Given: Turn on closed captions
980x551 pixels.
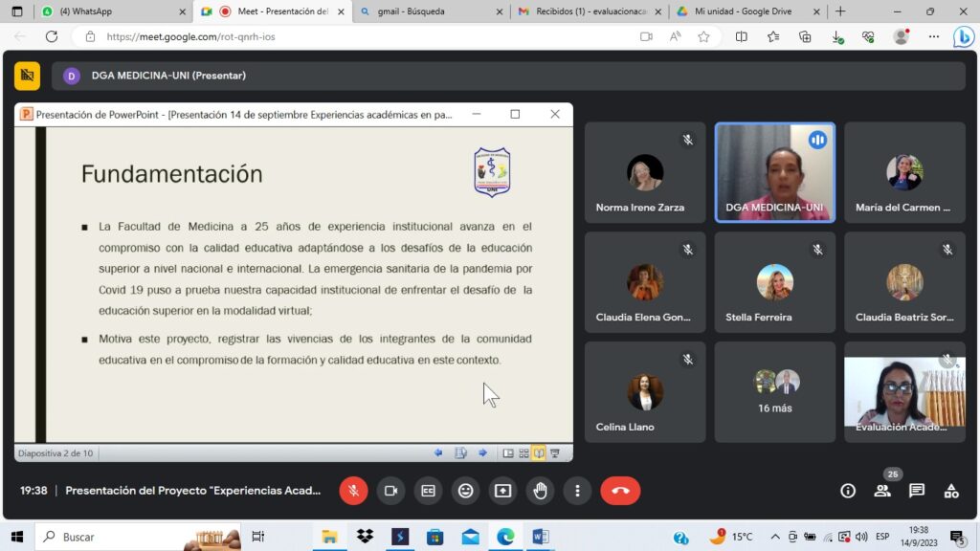Looking at the screenshot, I should click(x=428, y=491).
